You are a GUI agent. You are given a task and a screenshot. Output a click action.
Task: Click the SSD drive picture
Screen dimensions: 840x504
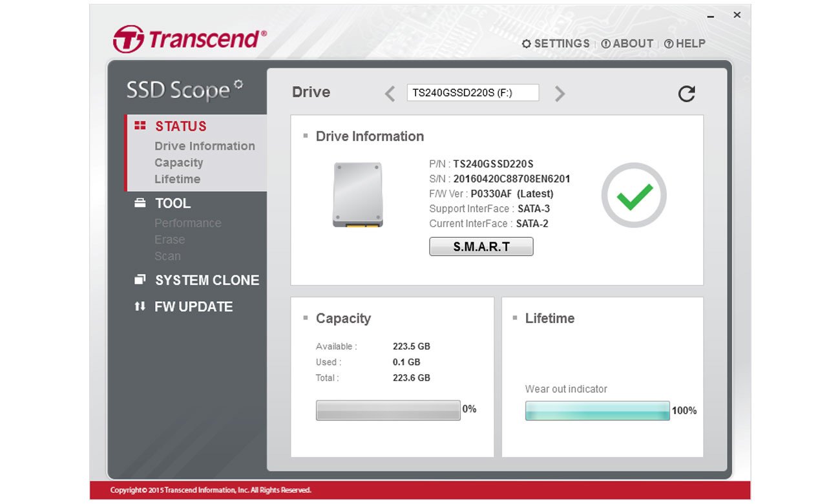(358, 194)
